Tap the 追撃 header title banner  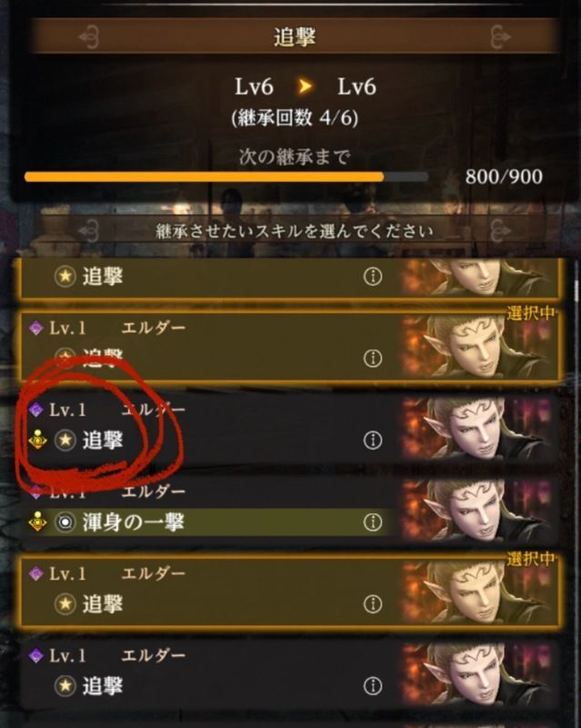[295, 36]
